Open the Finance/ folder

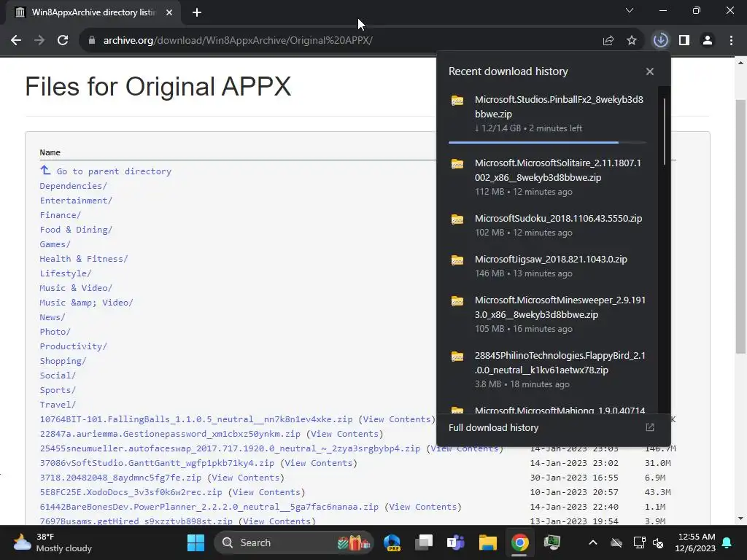(61, 215)
